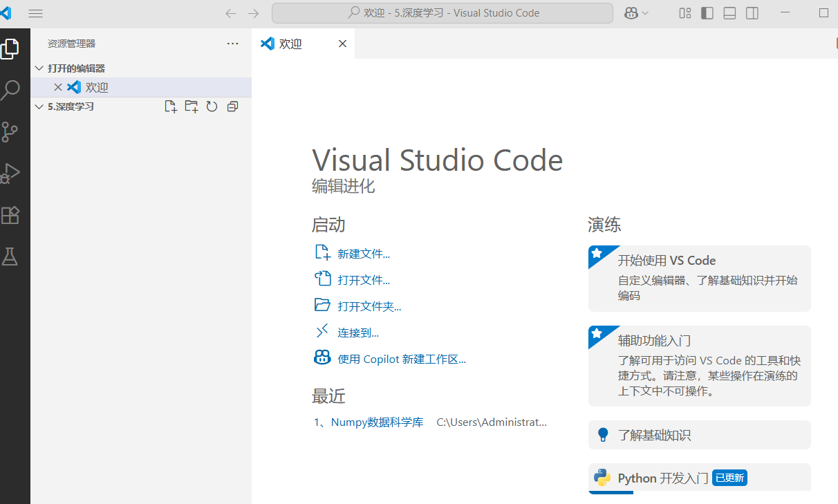Open the Search view in activity bar
Image resolution: width=838 pixels, height=504 pixels.
(x=10, y=90)
